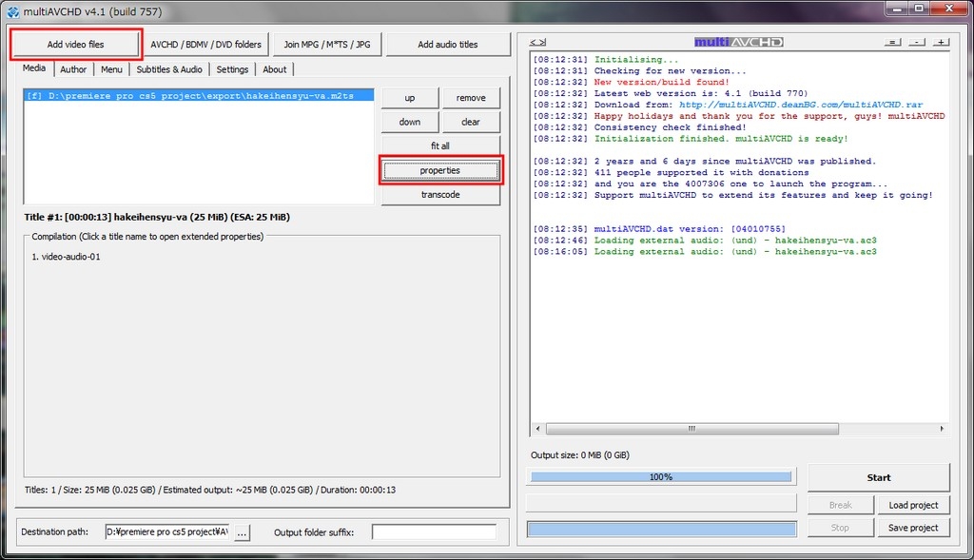Click the '=' log font reset button
974x560 pixels.
click(892, 42)
